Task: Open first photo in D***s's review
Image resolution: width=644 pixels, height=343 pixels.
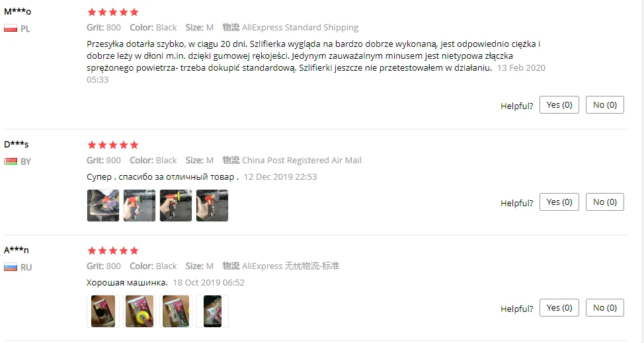Action: (x=103, y=206)
